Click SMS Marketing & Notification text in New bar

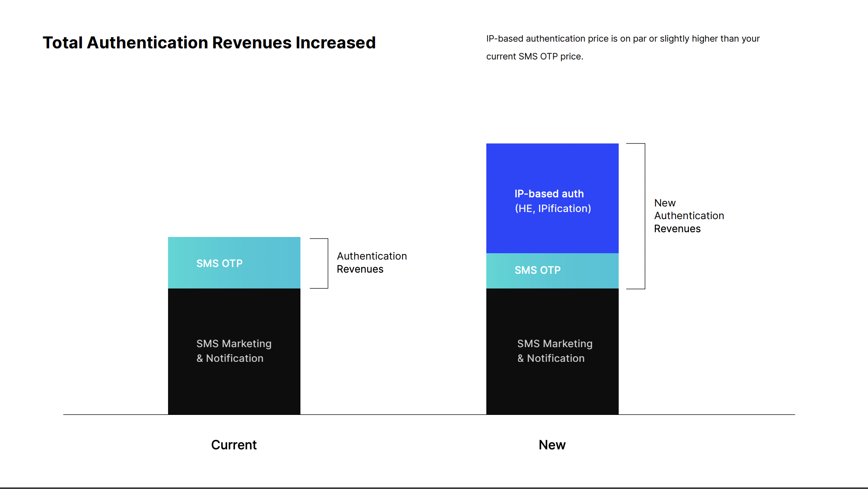(555, 351)
